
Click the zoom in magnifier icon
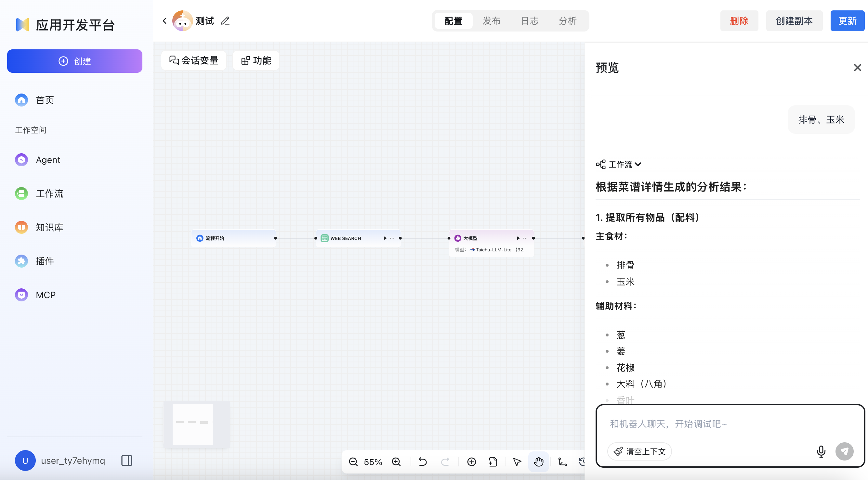point(396,462)
